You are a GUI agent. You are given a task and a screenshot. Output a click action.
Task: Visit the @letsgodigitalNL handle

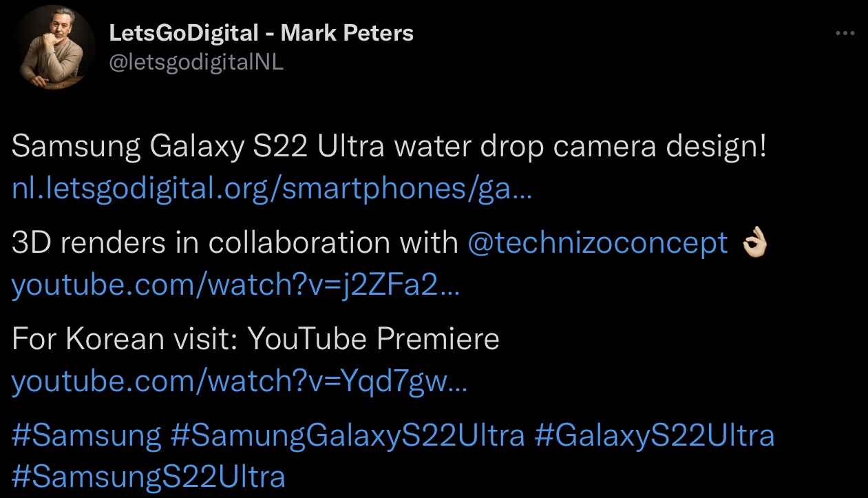point(196,63)
